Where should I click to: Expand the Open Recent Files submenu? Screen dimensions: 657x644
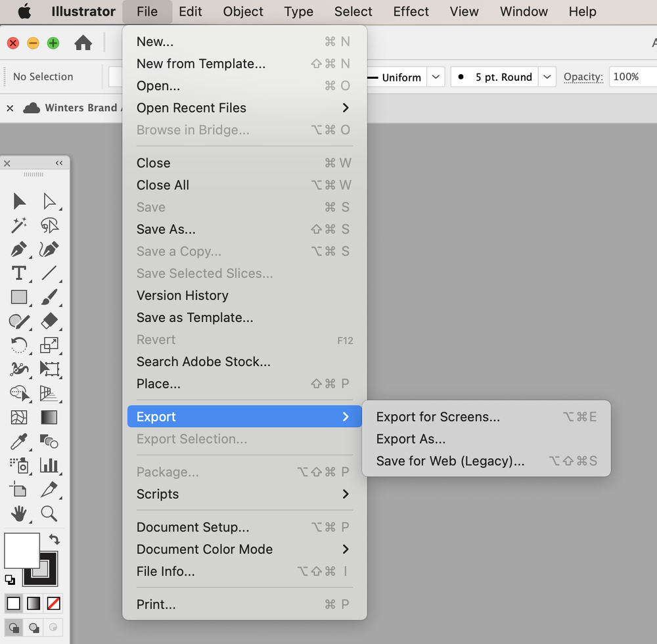tap(191, 108)
